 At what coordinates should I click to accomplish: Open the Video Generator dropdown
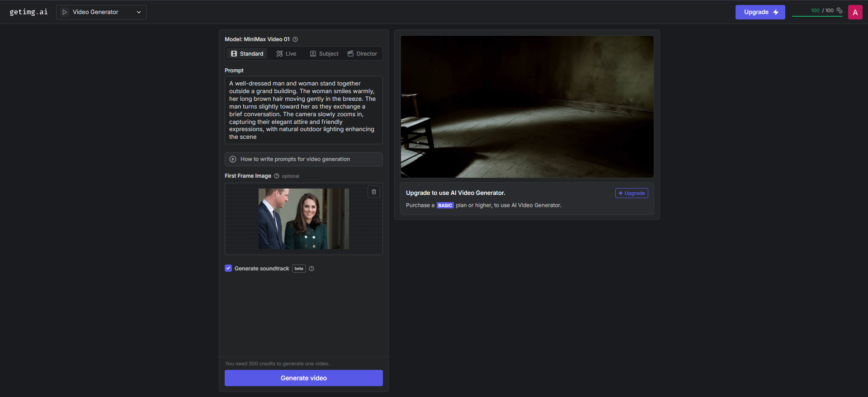click(101, 12)
